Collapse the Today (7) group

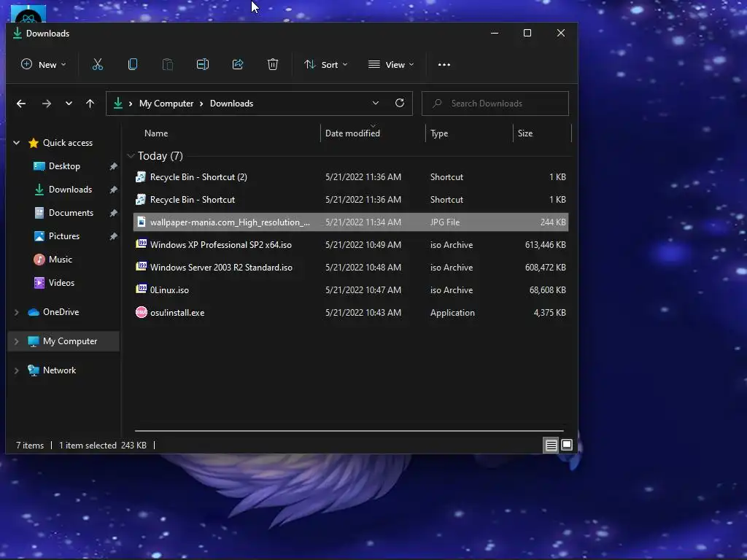[x=131, y=156]
